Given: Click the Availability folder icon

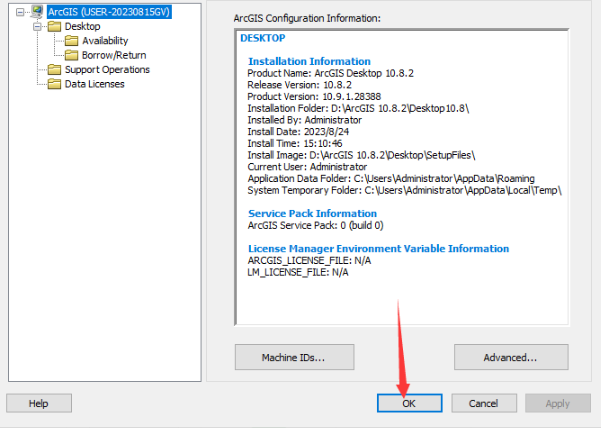Looking at the screenshot, I should click(x=71, y=41).
